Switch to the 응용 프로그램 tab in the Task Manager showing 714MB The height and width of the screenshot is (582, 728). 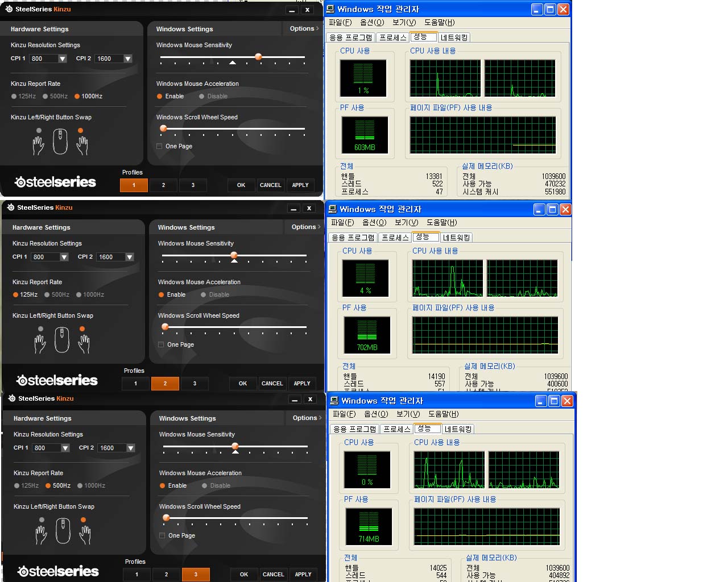(x=355, y=429)
